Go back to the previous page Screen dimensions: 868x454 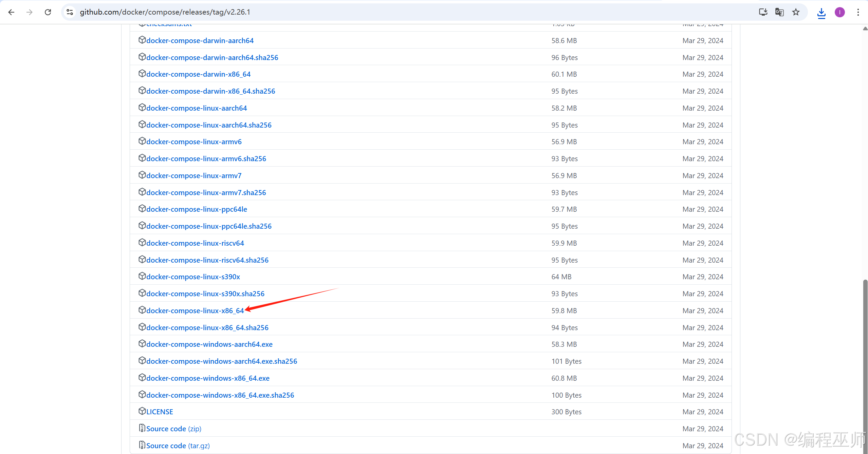(11, 12)
